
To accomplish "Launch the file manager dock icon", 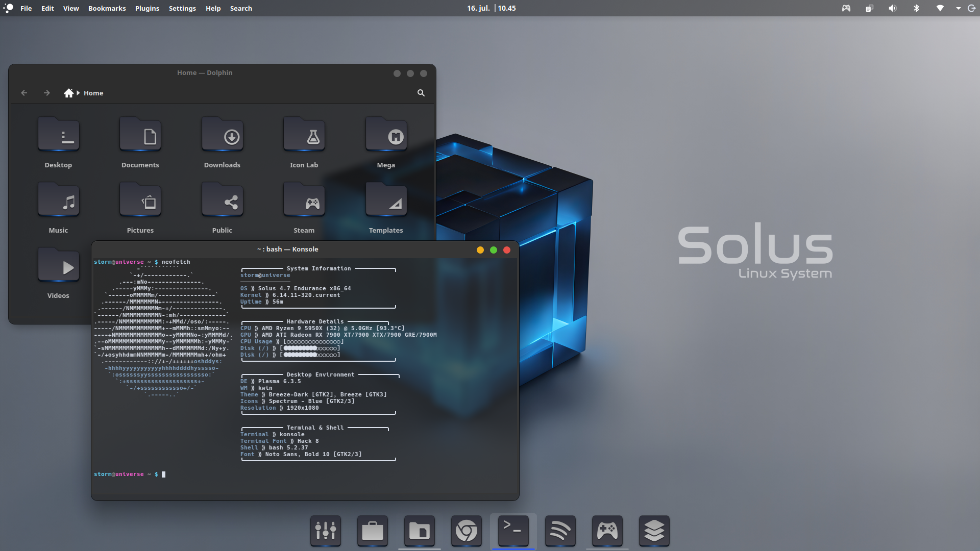I will [x=420, y=531].
